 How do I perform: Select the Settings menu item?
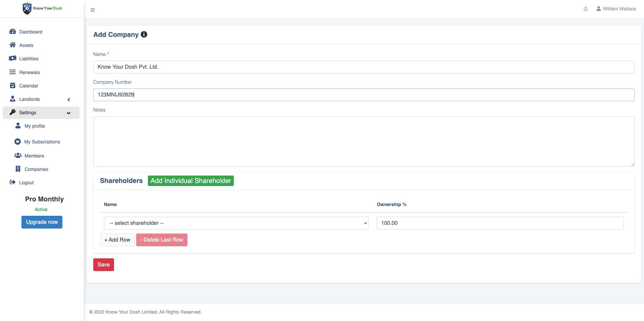point(42,113)
